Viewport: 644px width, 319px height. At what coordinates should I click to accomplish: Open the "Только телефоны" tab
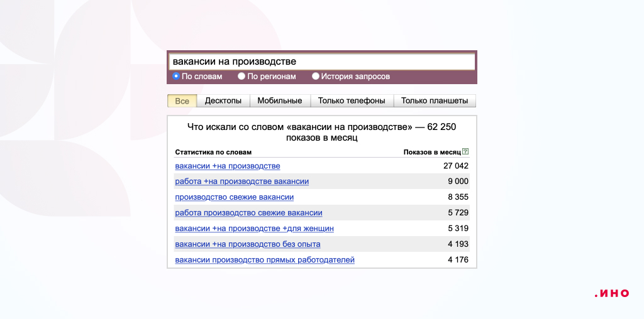[x=352, y=101]
